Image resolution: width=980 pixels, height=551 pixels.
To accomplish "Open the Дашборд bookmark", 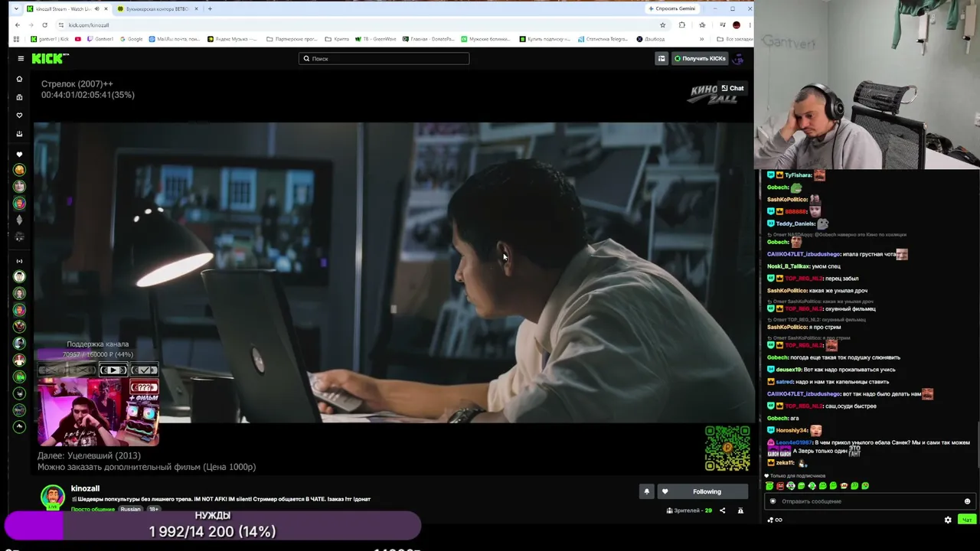I will tap(650, 39).
